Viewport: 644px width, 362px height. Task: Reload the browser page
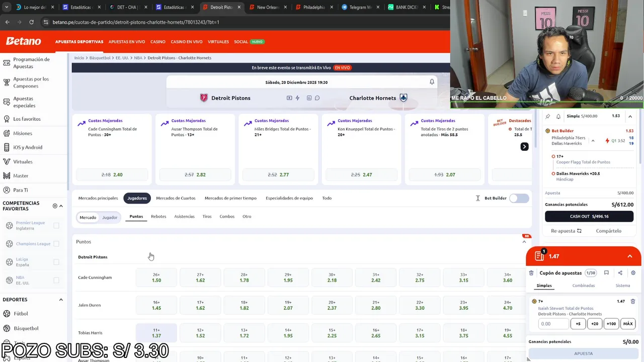(31, 22)
